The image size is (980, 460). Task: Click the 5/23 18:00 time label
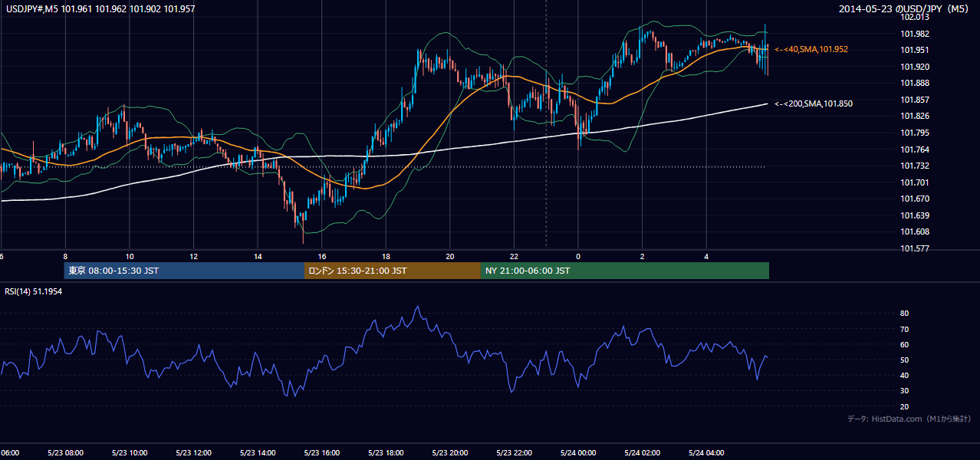tap(385, 453)
